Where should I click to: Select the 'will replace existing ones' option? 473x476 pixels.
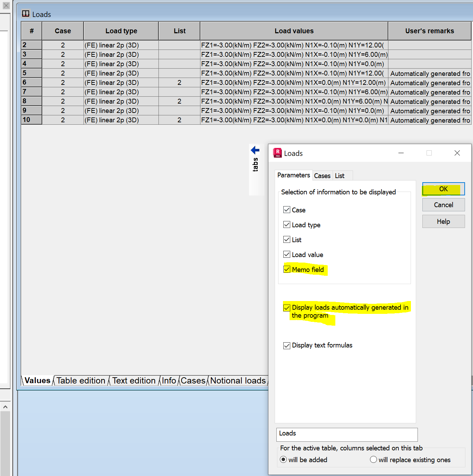(x=373, y=459)
